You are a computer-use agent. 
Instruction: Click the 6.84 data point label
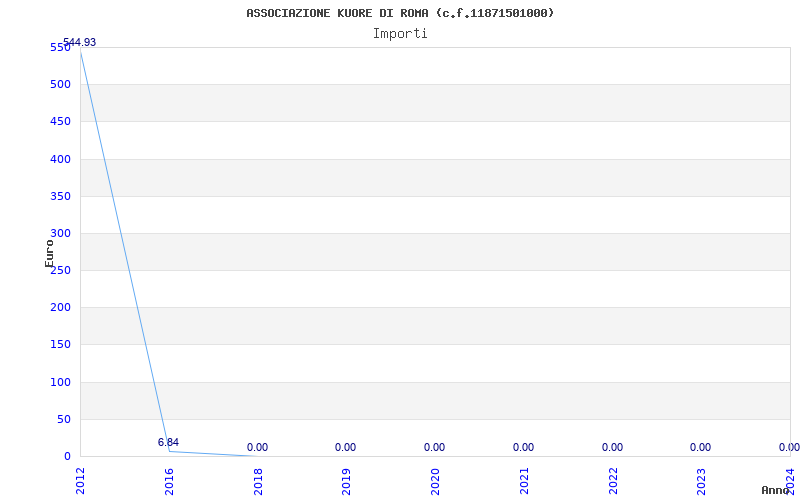(x=168, y=442)
